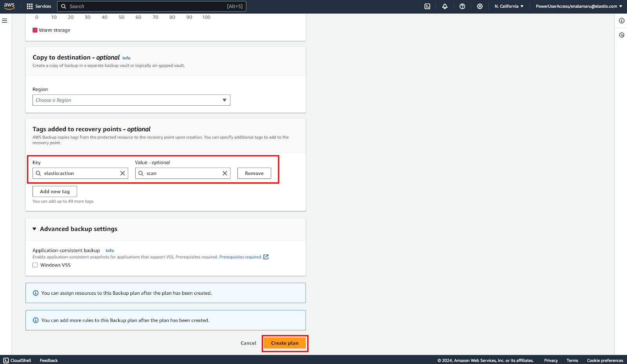Screen dimensions: 627x364
Task: Open the info panel icon on right edge
Action: click(622, 21)
